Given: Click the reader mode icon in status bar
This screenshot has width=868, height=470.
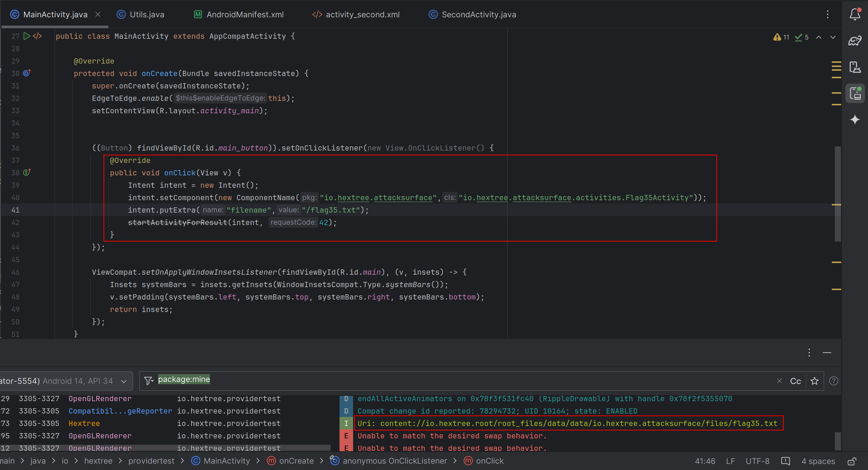Looking at the screenshot, I should point(786,461).
